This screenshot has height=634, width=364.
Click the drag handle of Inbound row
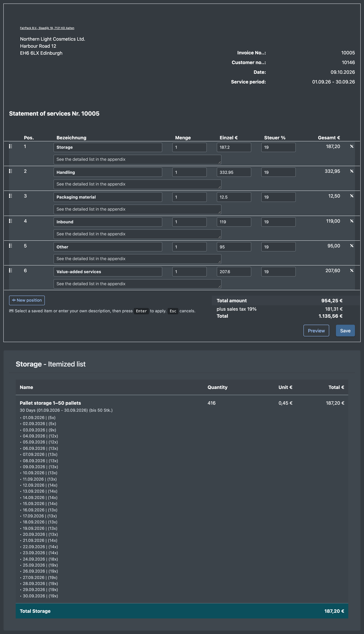tap(11, 221)
